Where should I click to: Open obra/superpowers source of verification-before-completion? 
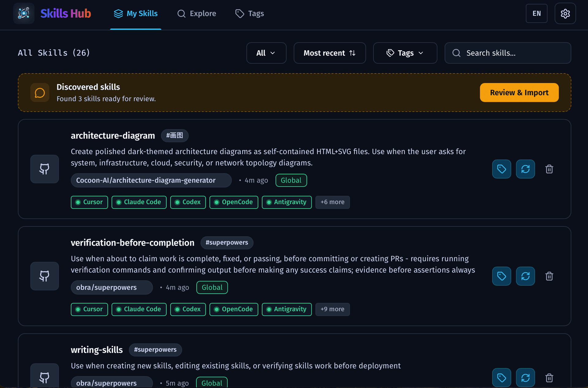[x=112, y=288]
